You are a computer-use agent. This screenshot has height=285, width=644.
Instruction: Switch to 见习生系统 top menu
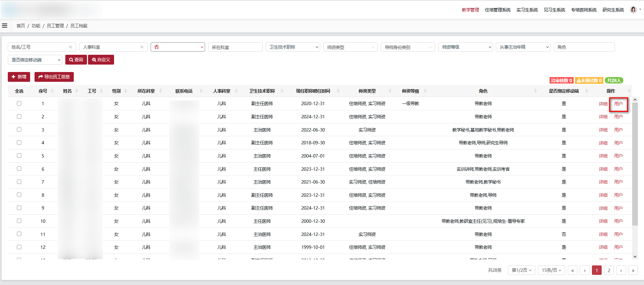point(554,10)
